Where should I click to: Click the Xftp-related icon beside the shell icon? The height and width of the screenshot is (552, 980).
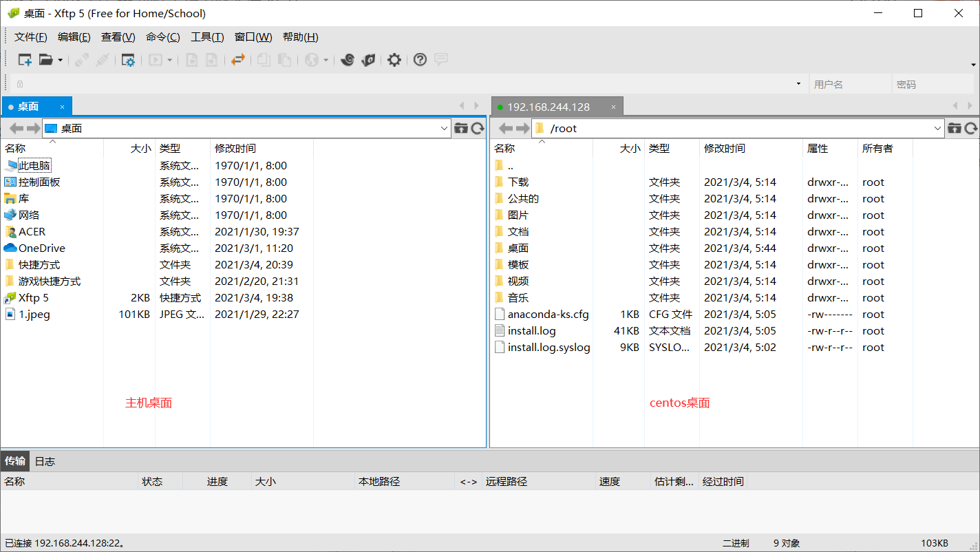[x=368, y=60]
